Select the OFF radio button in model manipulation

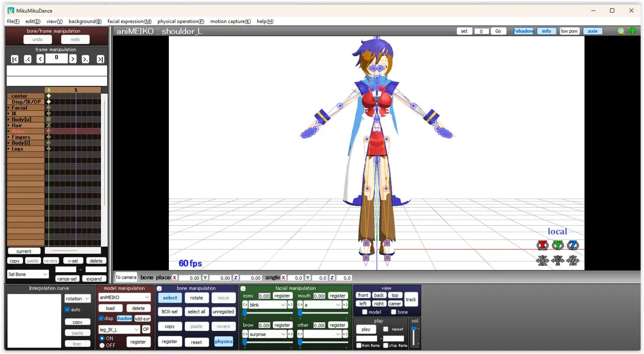[x=102, y=346]
